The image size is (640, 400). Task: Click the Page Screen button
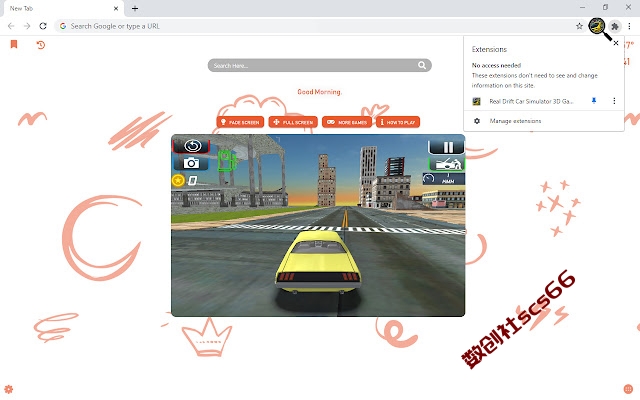pyautogui.click(x=240, y=122)
